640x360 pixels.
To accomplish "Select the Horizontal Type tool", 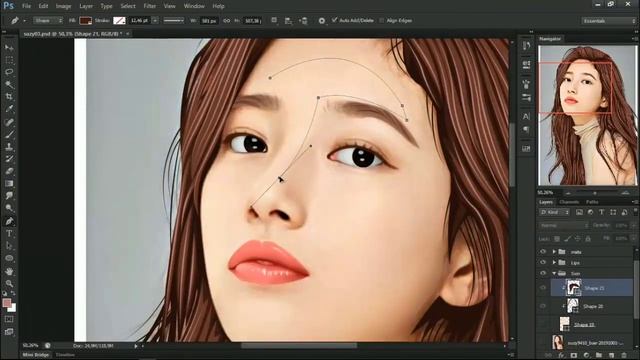I will 9,234.
